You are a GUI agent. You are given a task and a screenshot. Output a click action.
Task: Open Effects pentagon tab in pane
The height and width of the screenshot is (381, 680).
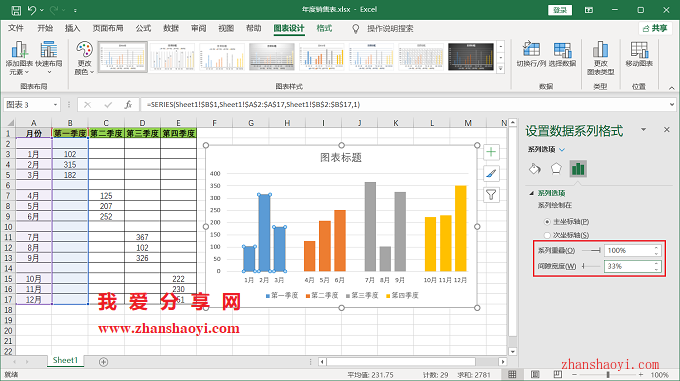click(556, 169)
